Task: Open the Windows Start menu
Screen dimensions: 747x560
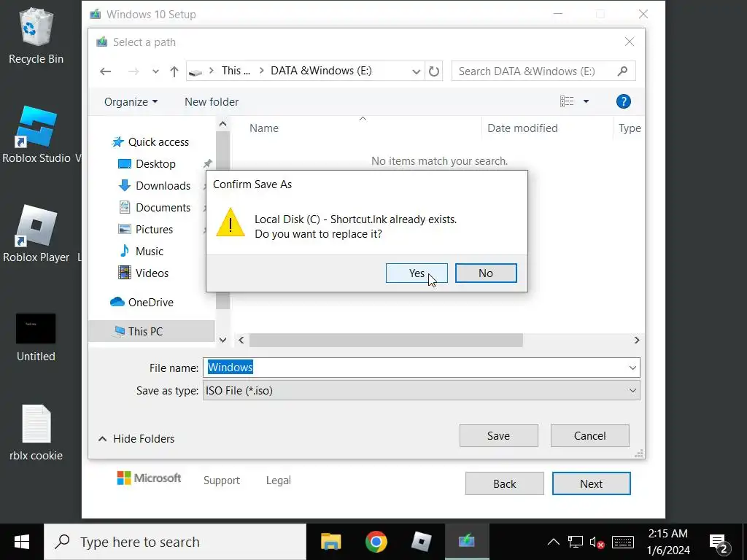Action: [22, 542]
